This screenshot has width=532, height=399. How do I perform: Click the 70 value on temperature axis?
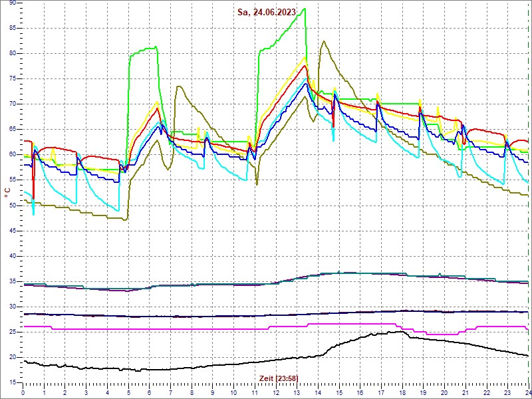click(13, 104)
